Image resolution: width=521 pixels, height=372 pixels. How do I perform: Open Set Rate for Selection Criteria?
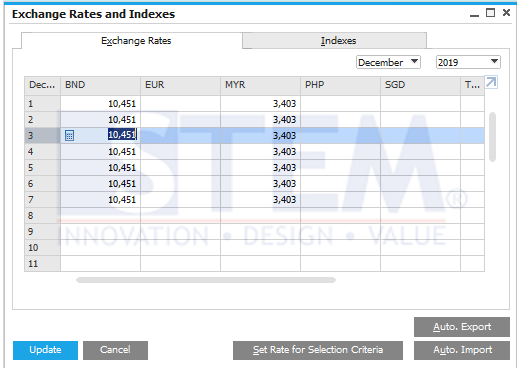(x=318, y=350)
